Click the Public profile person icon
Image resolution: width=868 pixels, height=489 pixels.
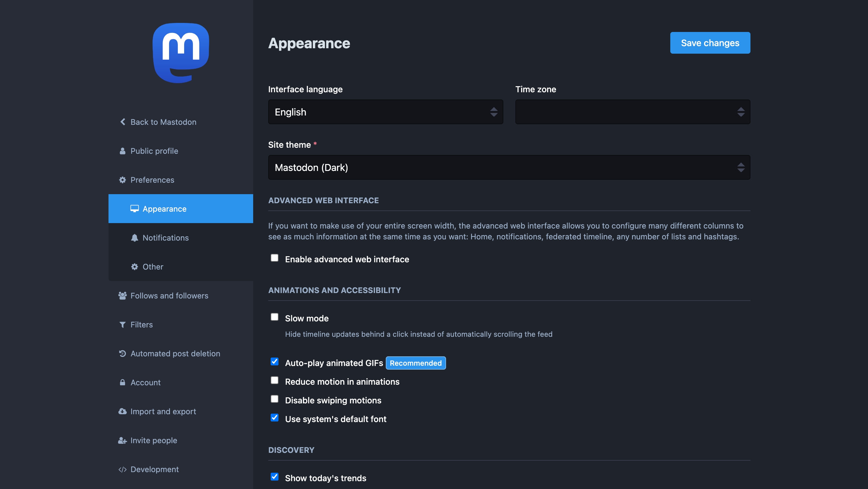point(122,151)
